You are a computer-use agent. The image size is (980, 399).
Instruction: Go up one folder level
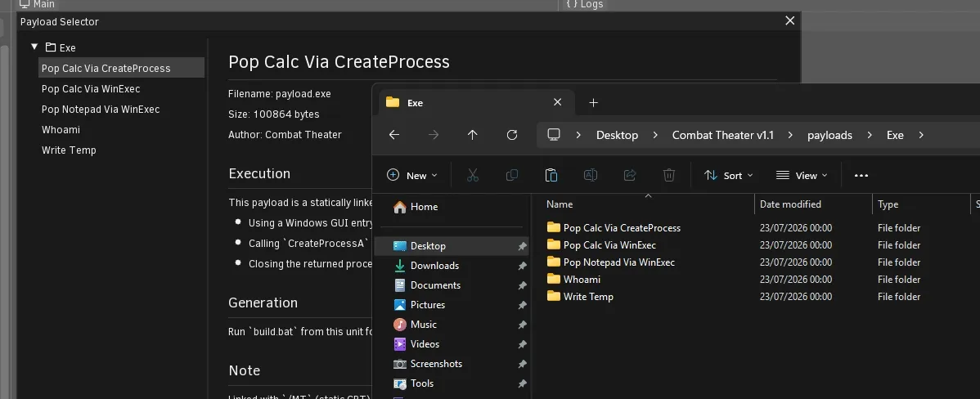473,135
